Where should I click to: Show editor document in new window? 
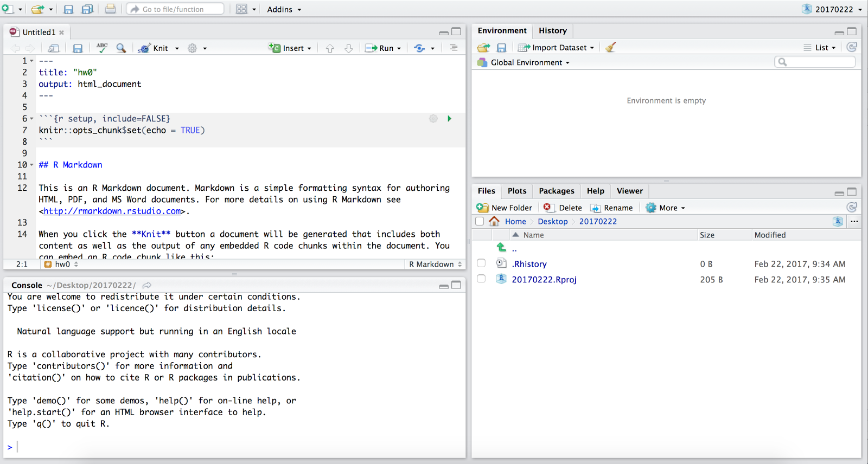[x=53, y=48]
